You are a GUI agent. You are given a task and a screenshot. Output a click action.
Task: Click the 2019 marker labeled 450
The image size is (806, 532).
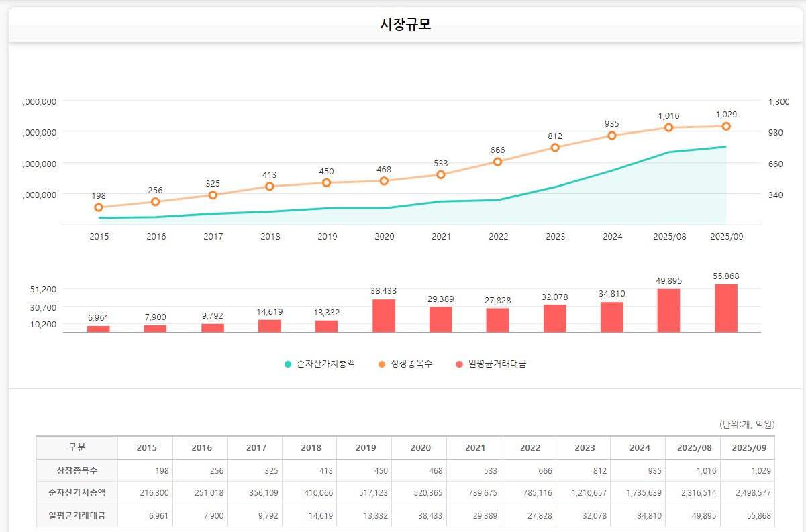tap(327, 183)
